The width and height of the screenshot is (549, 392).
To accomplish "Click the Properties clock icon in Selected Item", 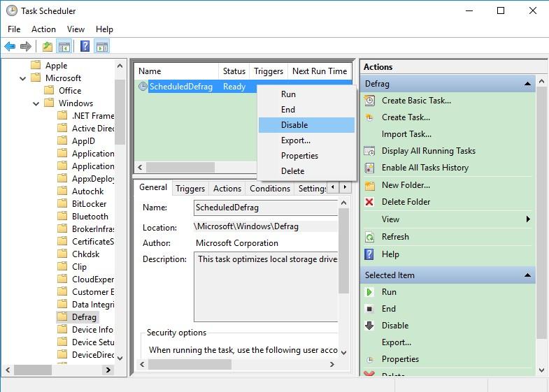I will [370, 359].
